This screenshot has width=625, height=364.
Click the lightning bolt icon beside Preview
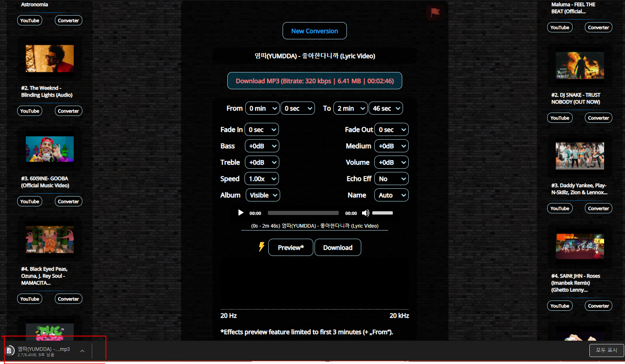(x=261, y=247)
